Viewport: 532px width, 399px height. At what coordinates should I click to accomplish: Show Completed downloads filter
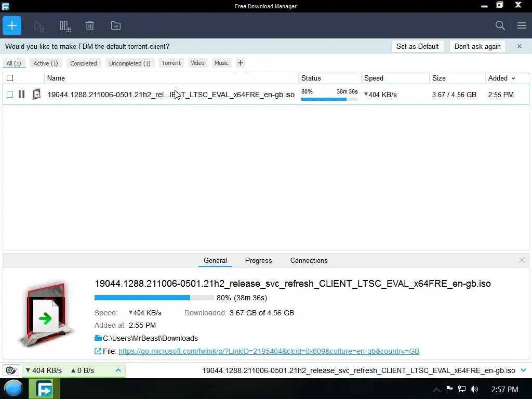pos(84,63)
